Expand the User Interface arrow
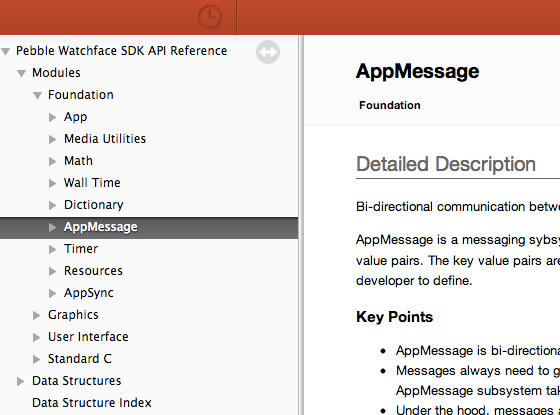Viewport: 560px width, 415px height. [x=36, y=338]
